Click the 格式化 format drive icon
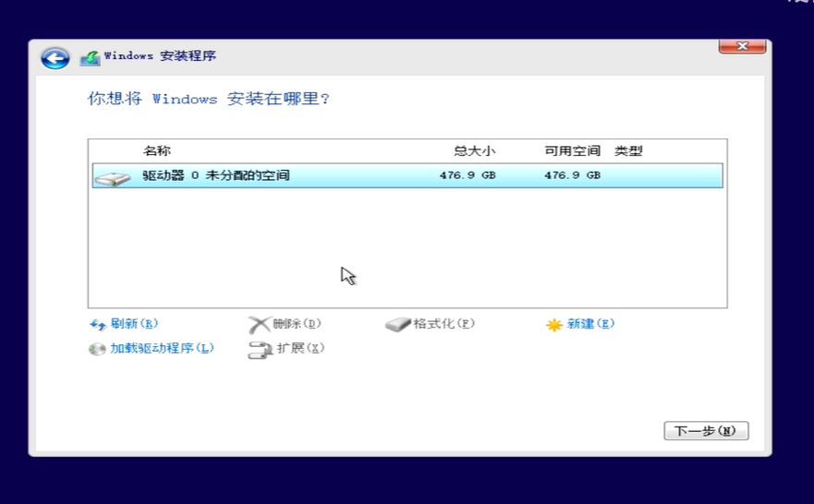 [397, 325]
